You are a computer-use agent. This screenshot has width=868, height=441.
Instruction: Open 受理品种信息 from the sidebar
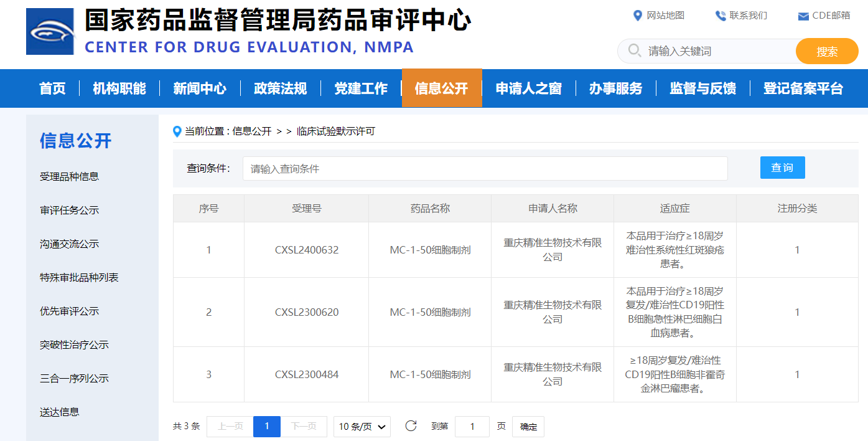pos(69,176)
